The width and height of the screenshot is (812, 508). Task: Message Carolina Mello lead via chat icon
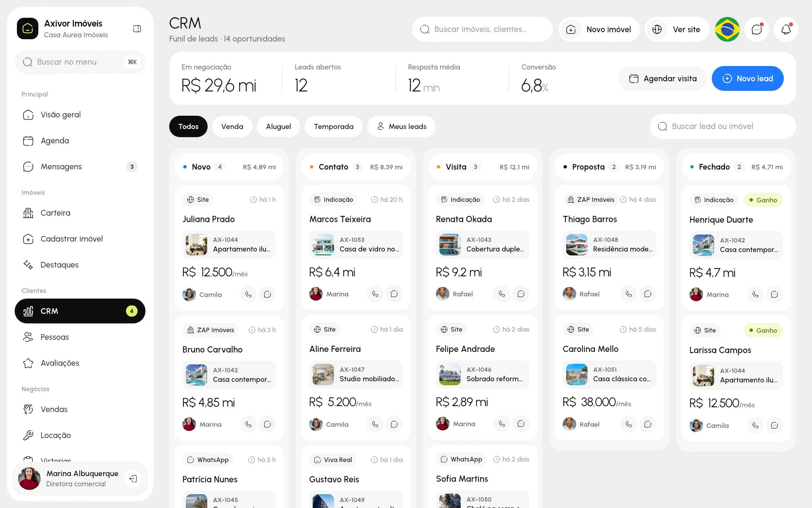point(648,424)
